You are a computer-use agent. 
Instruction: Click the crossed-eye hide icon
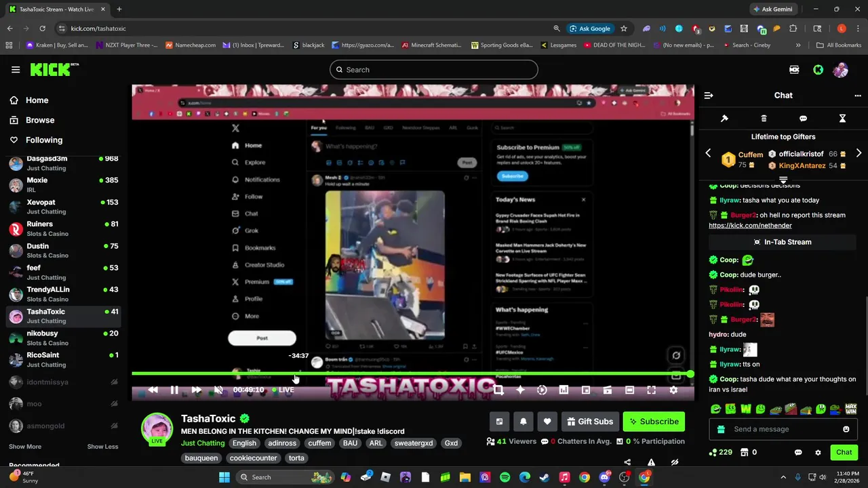(675, 463)
